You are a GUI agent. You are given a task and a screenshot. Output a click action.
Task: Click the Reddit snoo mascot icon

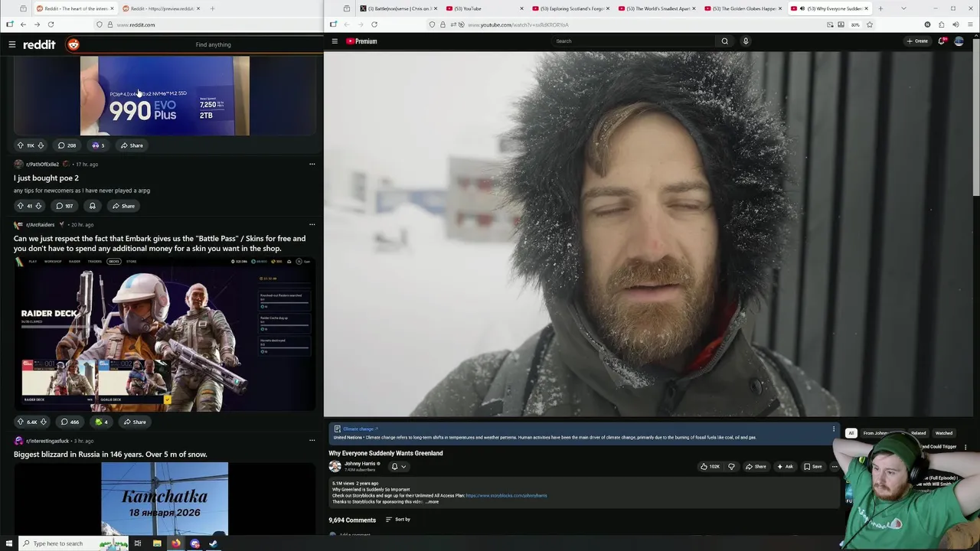pyautogui.click(x=73, y=44)
